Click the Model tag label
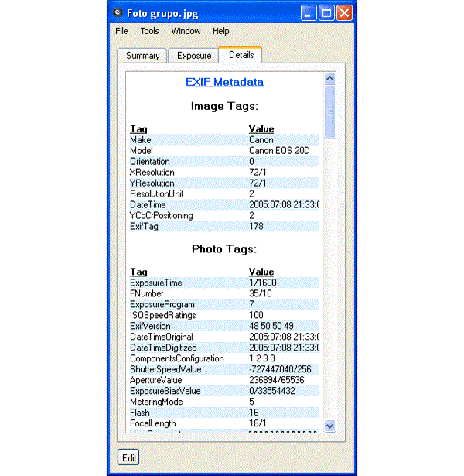This screenshot has height=476, width=464. [142, 151]
